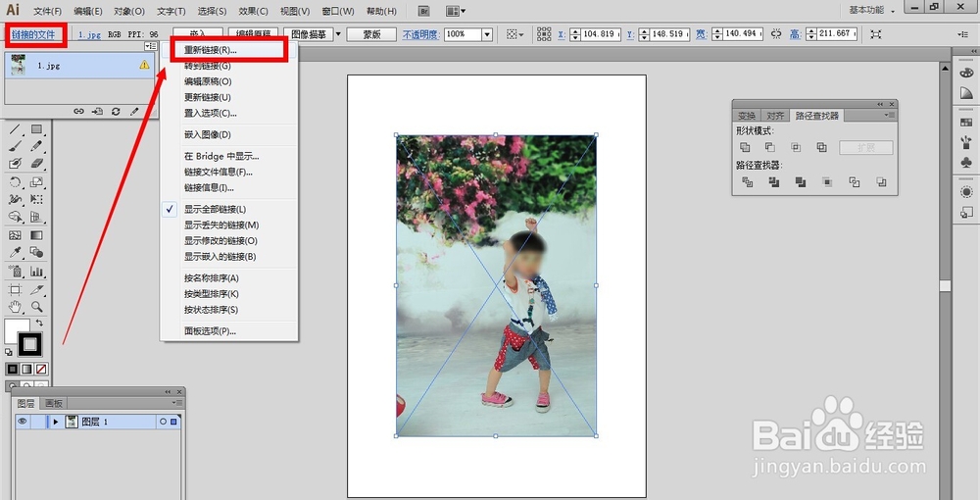Select the Scale tool

coord(37,182)
